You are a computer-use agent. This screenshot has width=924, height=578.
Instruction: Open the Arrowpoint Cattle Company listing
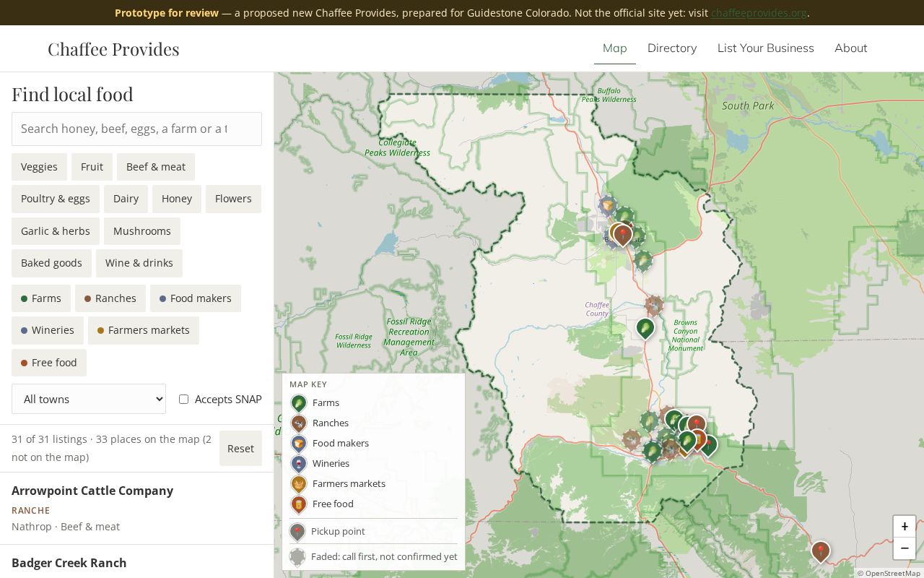point(137,509)
